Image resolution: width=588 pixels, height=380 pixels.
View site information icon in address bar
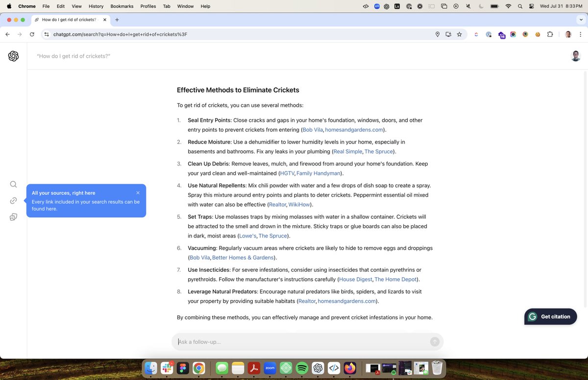47,34
